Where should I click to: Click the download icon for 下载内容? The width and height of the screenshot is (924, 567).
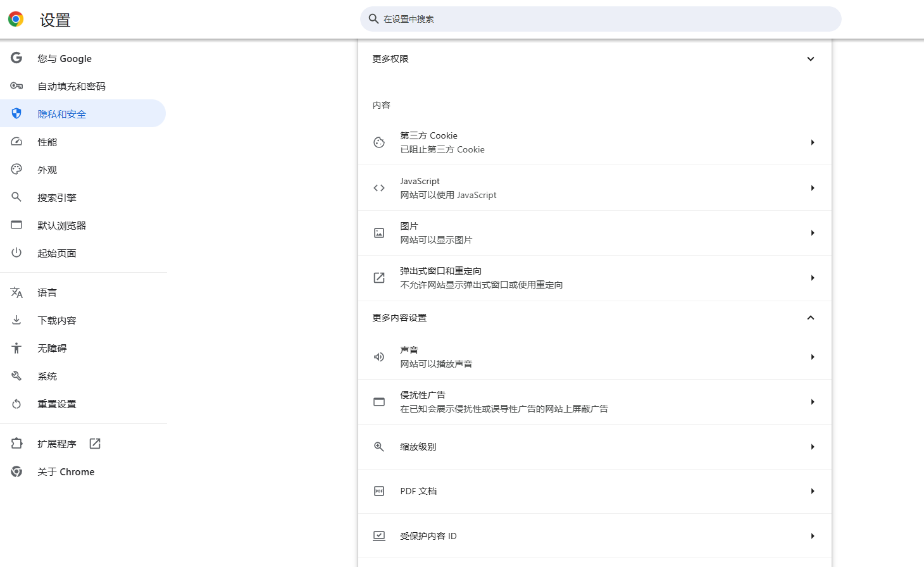(16, 320)
